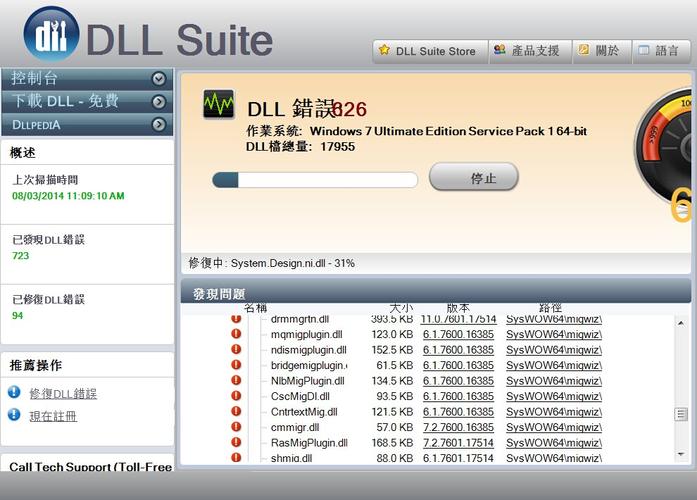
Task: Click the window icon beside 語言
Action: tap(644, 50)
